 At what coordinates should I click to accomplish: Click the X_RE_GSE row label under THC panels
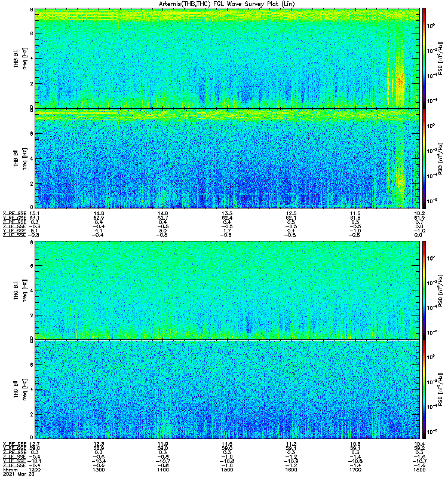[x=14, y=444]
